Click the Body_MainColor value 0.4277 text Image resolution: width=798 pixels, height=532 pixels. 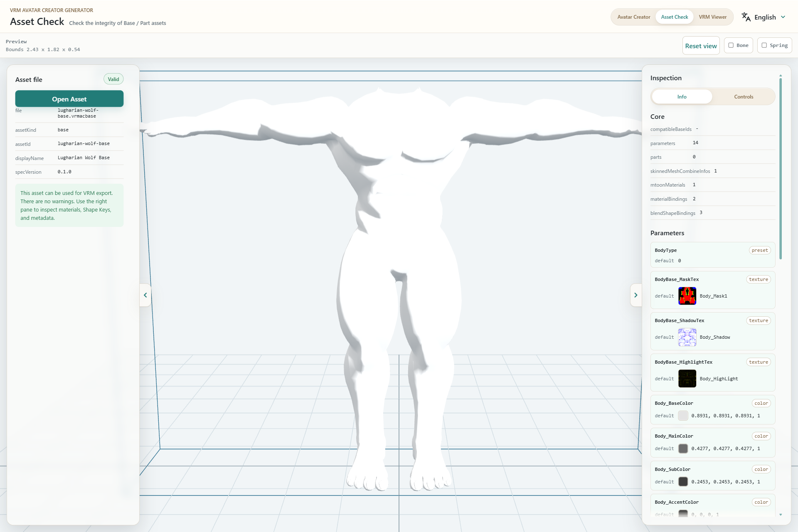coord(725,448)
